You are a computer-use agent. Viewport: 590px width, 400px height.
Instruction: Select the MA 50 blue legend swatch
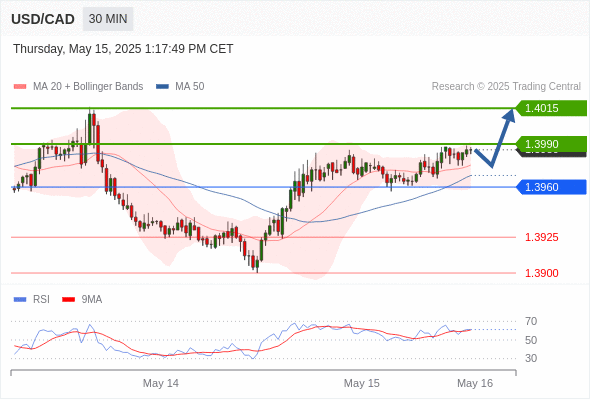162,87
